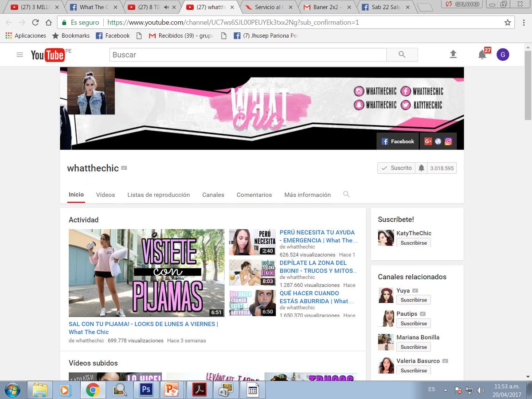Image resolution: width=532 pixels, height=399 pixels.
Task: Bookmark this page with the star
Action: pyautogui.click(x=508, y=23)
